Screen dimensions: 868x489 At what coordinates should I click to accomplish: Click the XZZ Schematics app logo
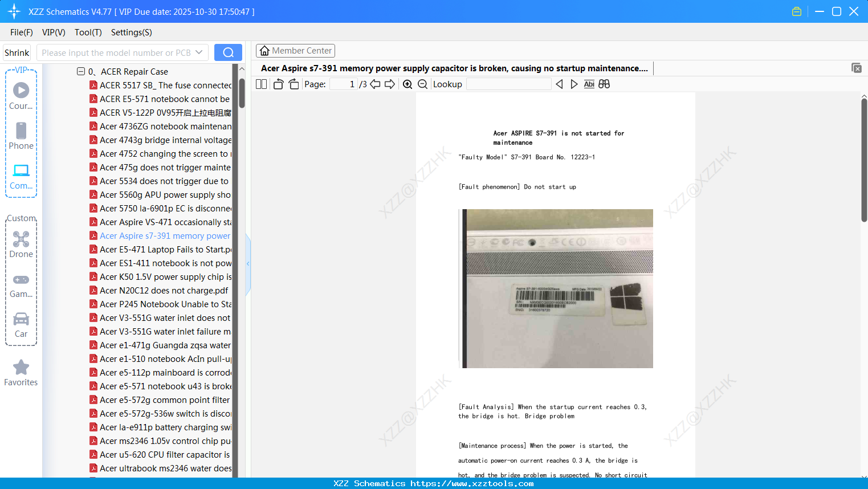click(14, 11)
